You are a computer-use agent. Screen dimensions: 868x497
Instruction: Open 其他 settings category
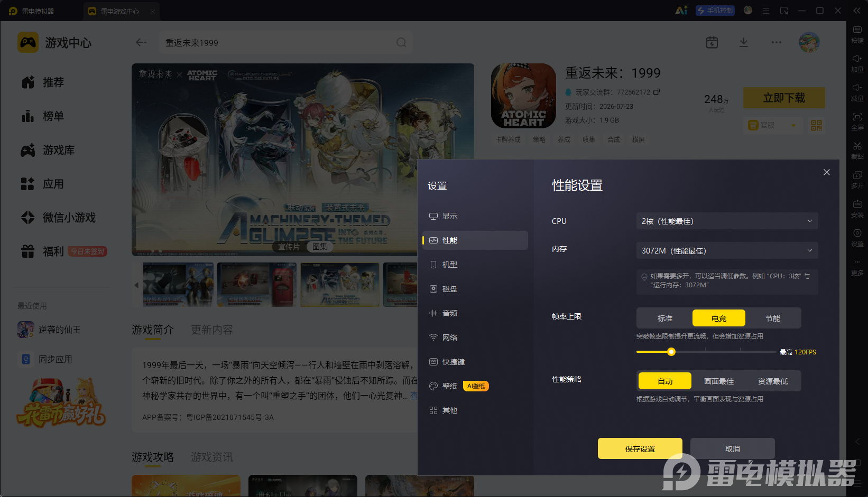475,410
